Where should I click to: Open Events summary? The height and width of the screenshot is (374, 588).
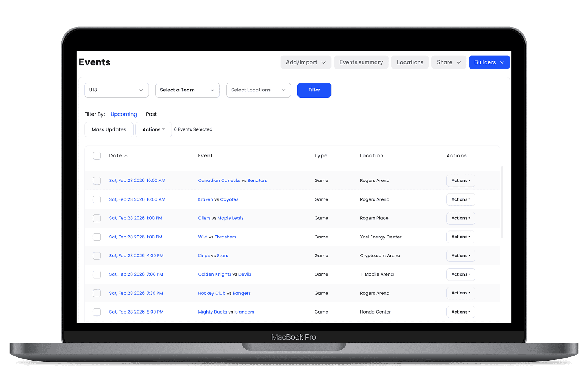[x=361, y=62]
